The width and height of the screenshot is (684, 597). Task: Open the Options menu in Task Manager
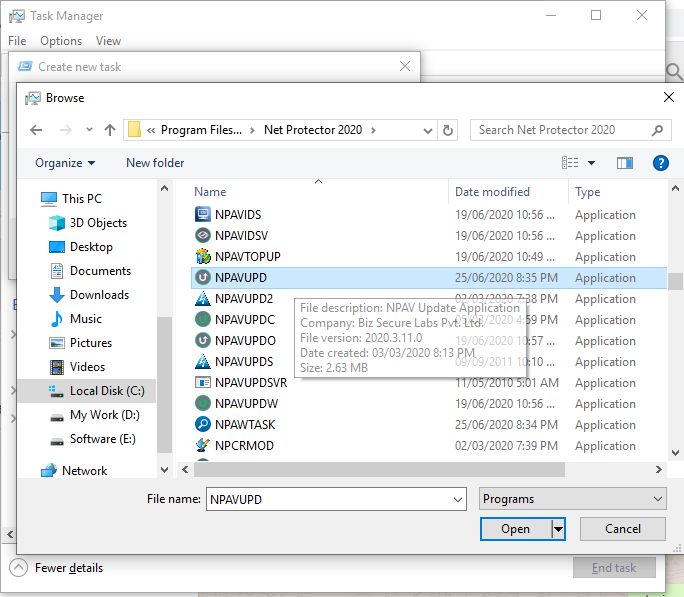tap(61, 41)
